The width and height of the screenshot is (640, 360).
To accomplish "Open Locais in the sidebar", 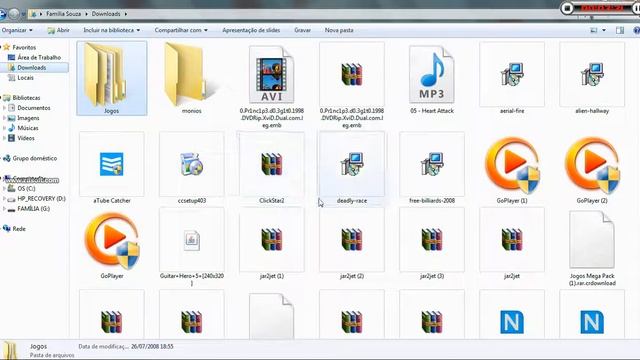I will coord(21,78).
